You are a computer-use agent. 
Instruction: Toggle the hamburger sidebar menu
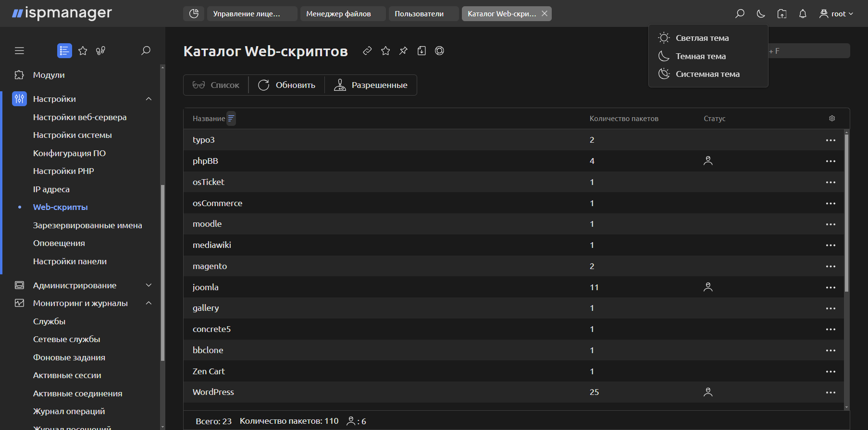pos(19,51)
